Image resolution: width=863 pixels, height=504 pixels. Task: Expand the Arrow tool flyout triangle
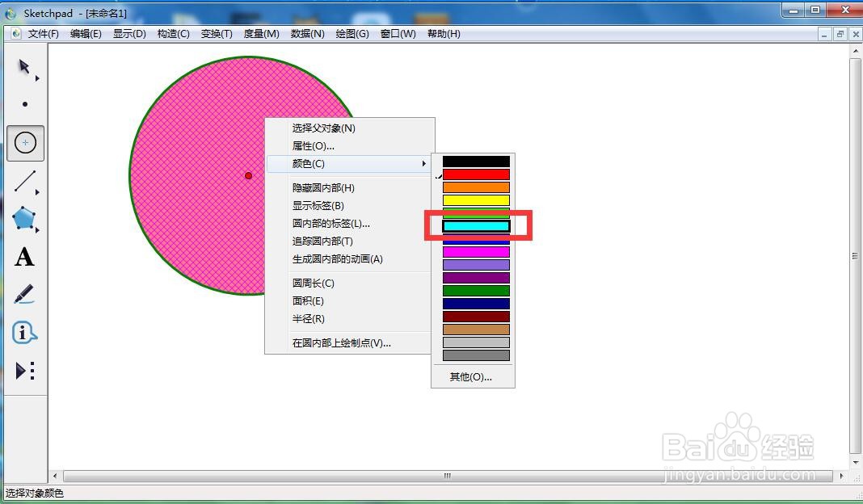click(x=37, y=78)
